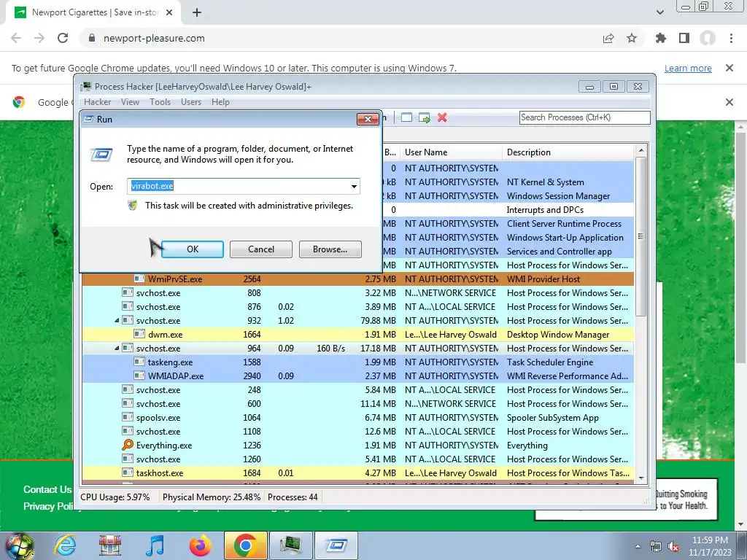Sort by User Name column header
Viewport: 747px width, 560px height.
(x=450, y=152)
